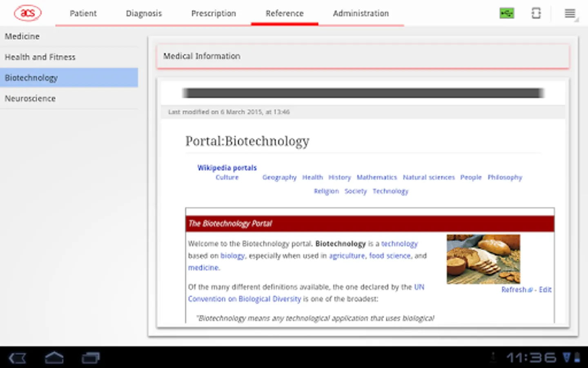Follow the Culture portal link
Screen dimensions: 588x368
(x=227, y=177)
